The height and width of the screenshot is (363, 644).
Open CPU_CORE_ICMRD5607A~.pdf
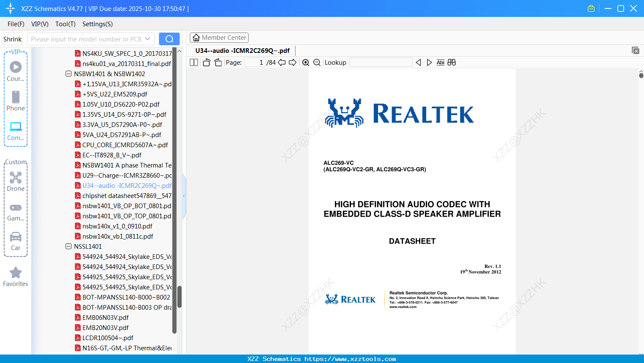point(121,145)
